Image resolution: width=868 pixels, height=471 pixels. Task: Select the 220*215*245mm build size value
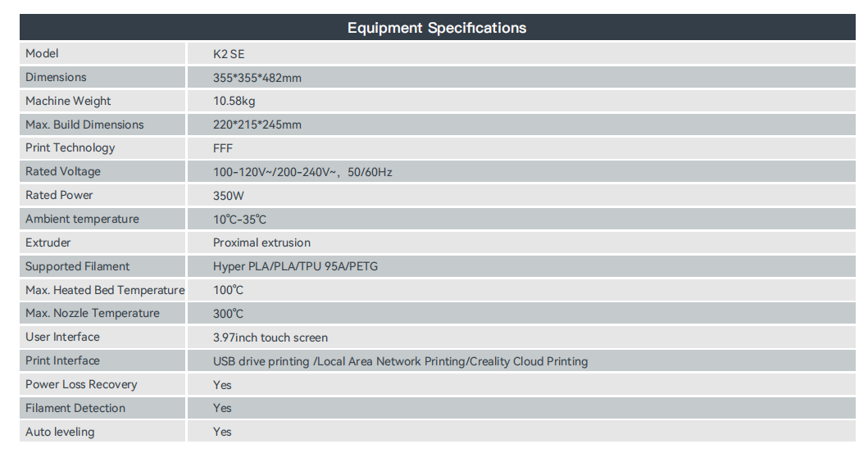257,125
